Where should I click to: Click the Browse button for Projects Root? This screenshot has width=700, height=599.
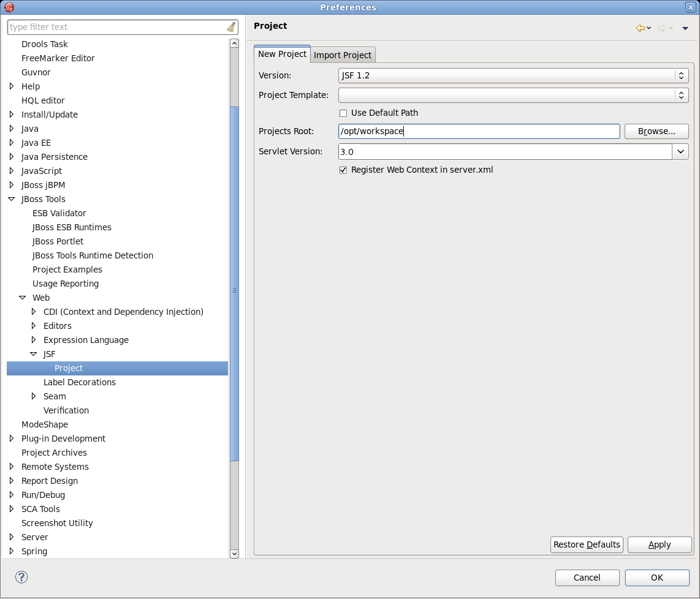656,131
